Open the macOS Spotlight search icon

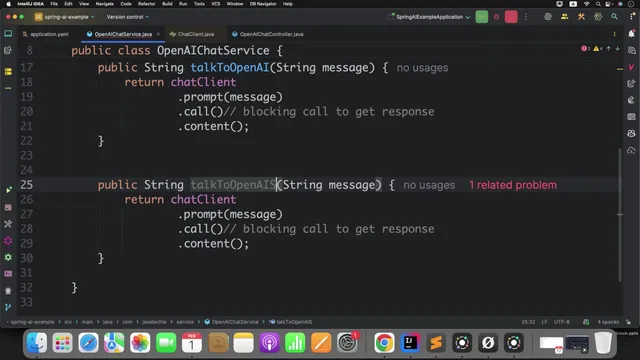tap(598, 4)
